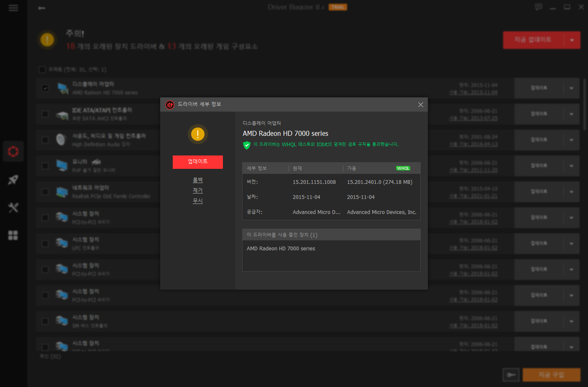The width and height of the screenshot is (588, 387).
Task: Uncheck the AMD Radeon HD 7000 series checkbox
Action: pyautogui.click(x=45, y=88)
